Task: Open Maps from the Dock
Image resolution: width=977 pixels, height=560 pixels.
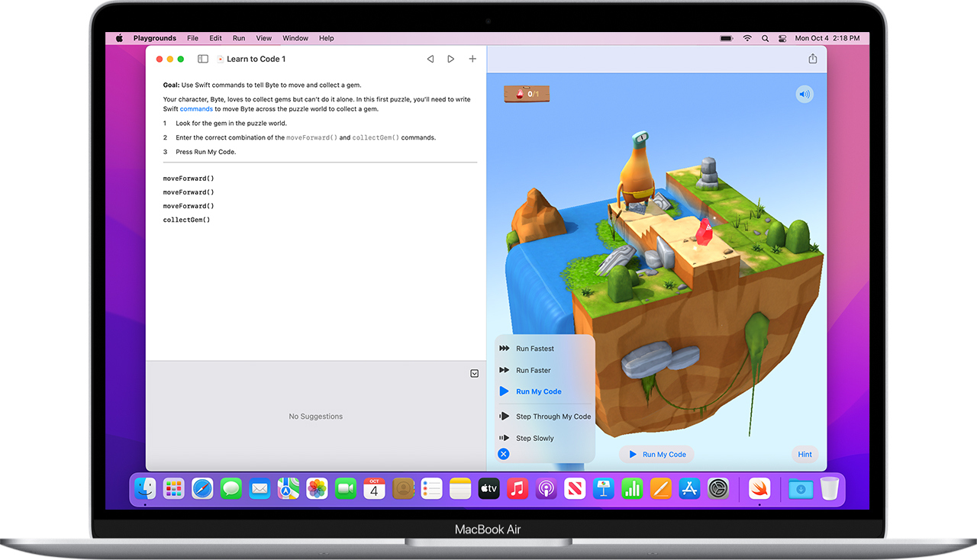Action: pyautogui.click(x=289, y=488)
